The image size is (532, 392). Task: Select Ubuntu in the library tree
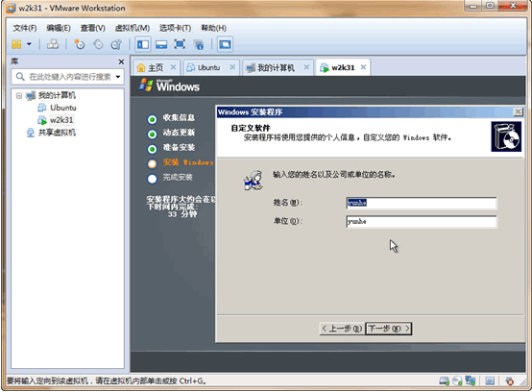tap(63, 108)
